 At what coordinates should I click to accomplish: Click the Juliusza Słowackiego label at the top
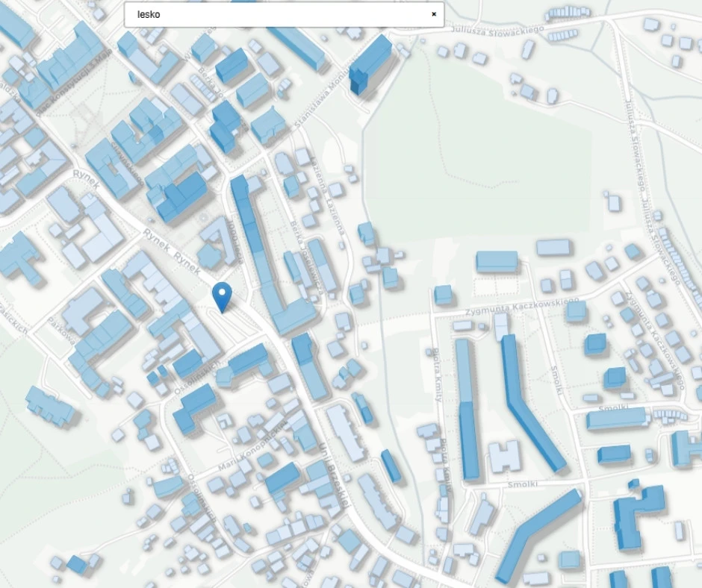[497, 30]
